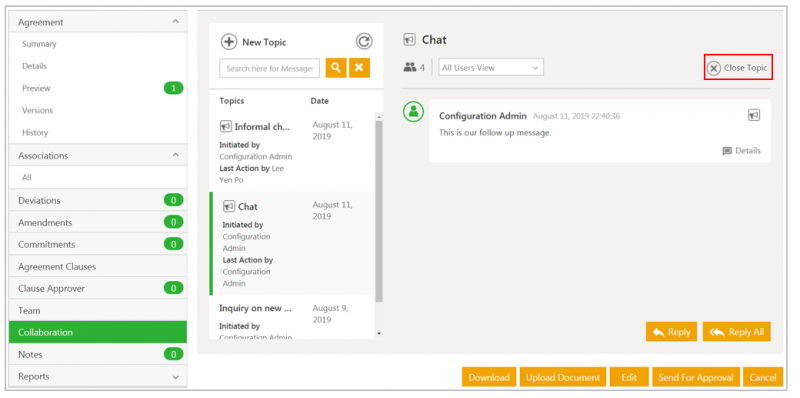Click the Configuration Admin sender name in message

[x=483, y=116]
